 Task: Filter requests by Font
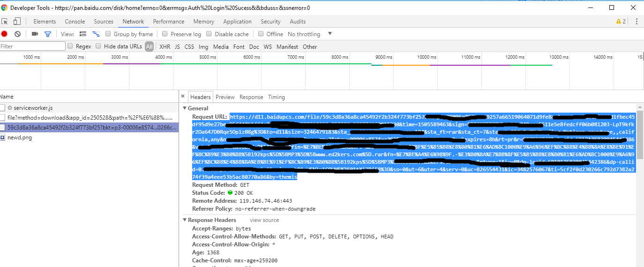pyautogui.click(x=239, y=46)
